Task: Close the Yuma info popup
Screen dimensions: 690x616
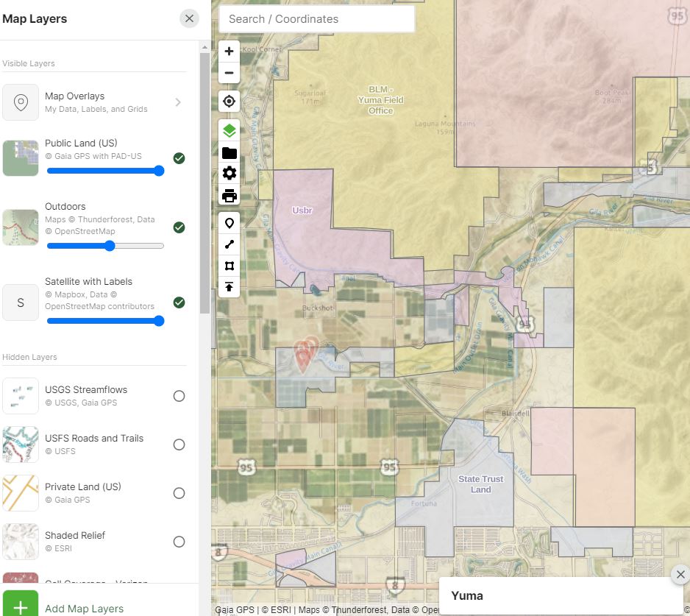Action: tap(679, 575)
